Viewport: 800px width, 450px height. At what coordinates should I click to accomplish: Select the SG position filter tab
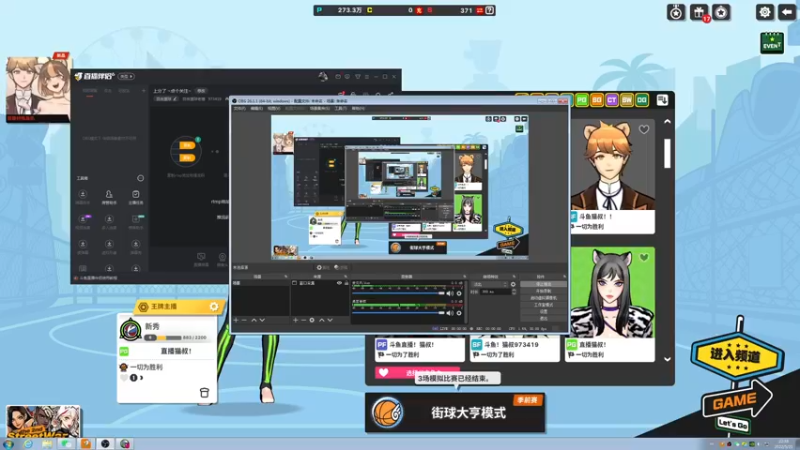click(597, 100)
